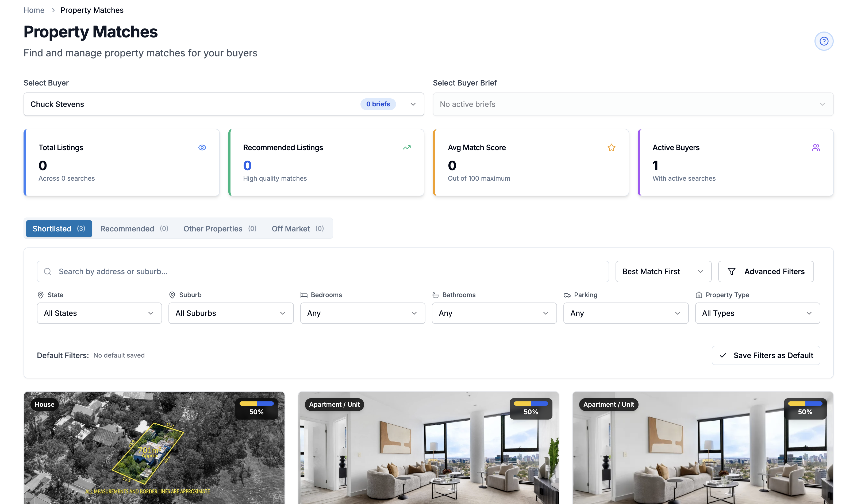The height and width of the screenshot is (504, 861).
Task: Click the Avg Match Score card
Action: [x=531, y=162]
